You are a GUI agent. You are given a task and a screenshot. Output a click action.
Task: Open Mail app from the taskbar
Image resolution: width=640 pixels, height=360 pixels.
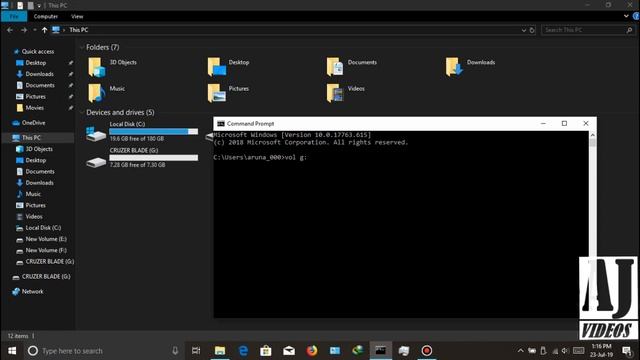(289, 351)
